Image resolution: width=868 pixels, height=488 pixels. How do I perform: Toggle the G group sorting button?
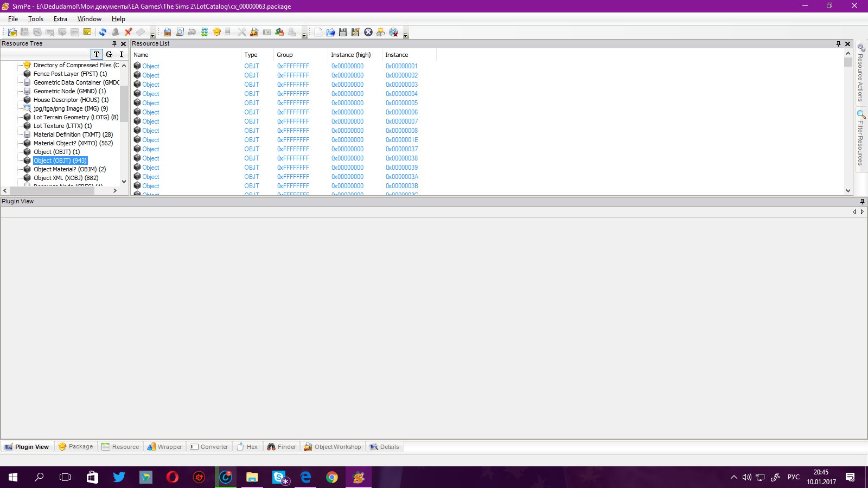click(x=109, y=54)
